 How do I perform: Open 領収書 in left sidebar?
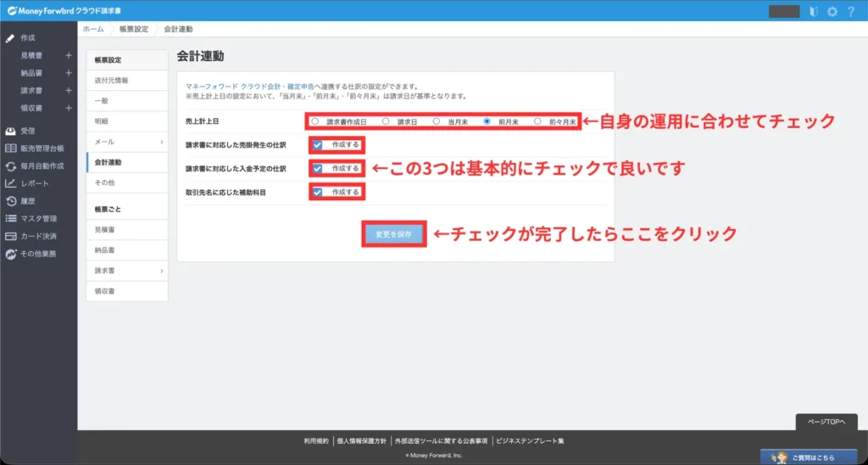coord(31,108)
